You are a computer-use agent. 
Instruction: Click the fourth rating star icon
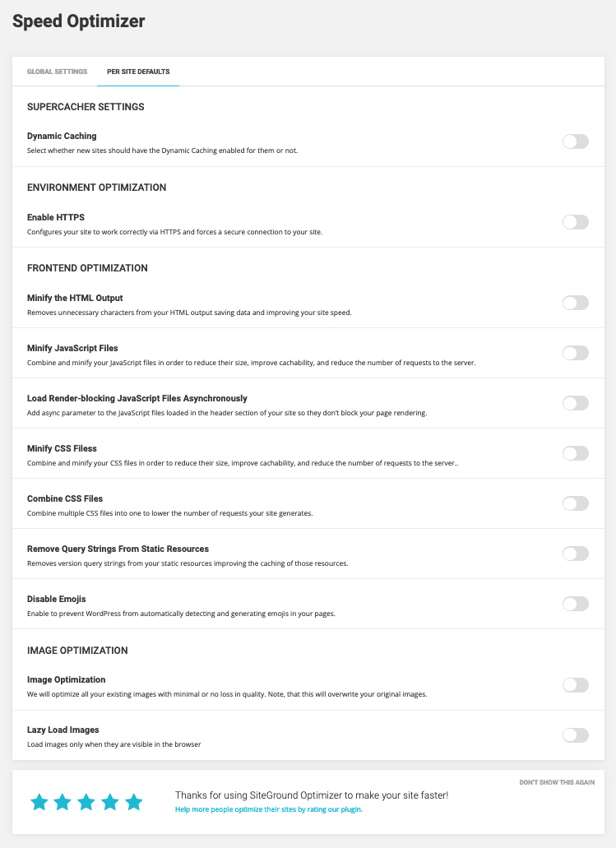pos(109,802)
